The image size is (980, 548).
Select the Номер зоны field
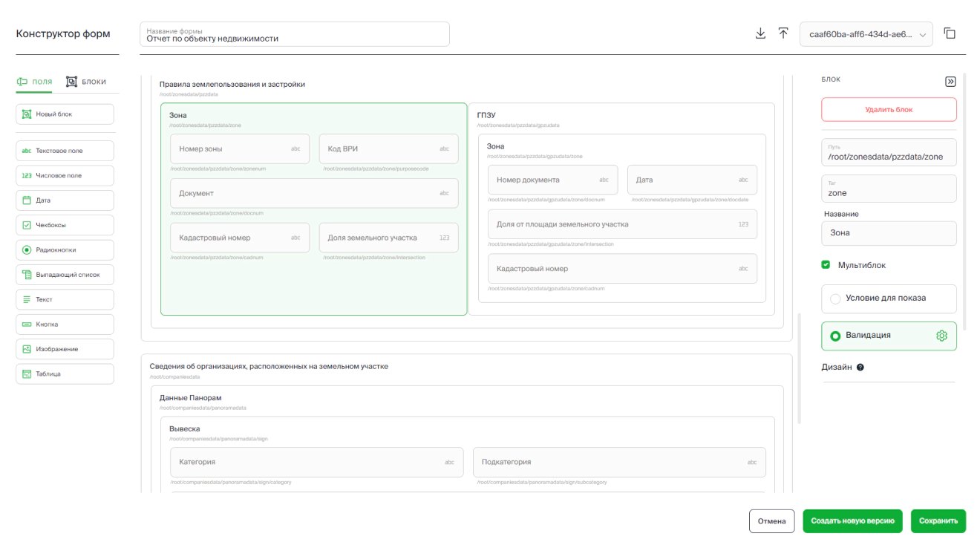(240, 149)
